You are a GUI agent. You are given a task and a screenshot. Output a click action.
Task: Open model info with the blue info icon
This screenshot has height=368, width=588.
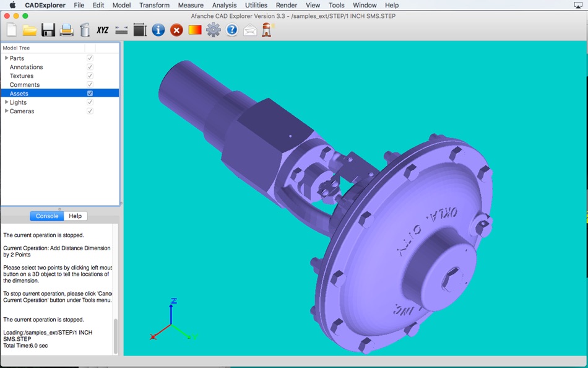[158, 30]
